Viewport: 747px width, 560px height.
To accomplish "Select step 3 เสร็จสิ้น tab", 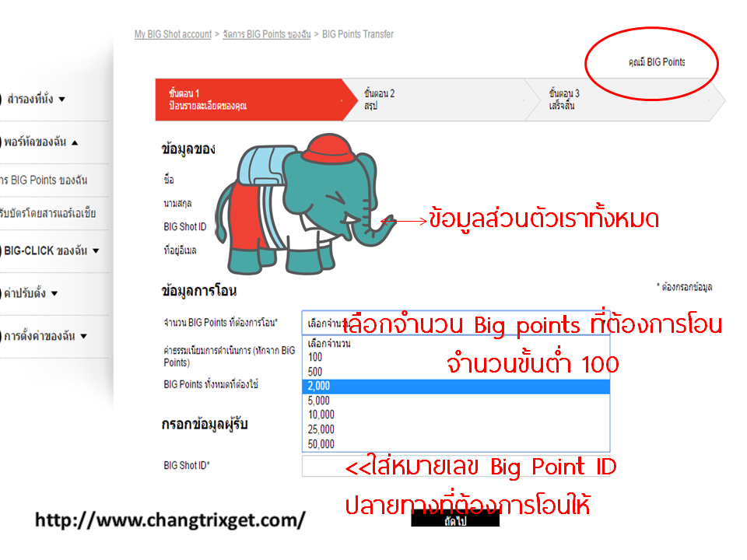I will coord(624,100).
